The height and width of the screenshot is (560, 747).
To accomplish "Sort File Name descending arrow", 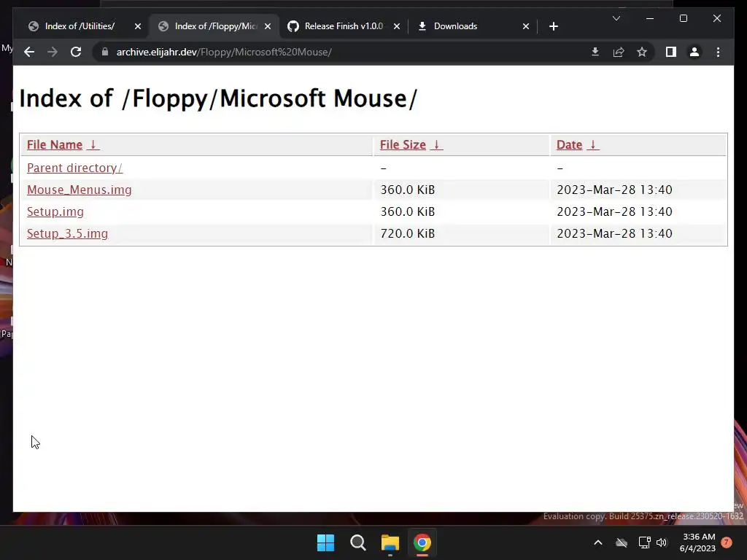I will click(x=93, y=145).
